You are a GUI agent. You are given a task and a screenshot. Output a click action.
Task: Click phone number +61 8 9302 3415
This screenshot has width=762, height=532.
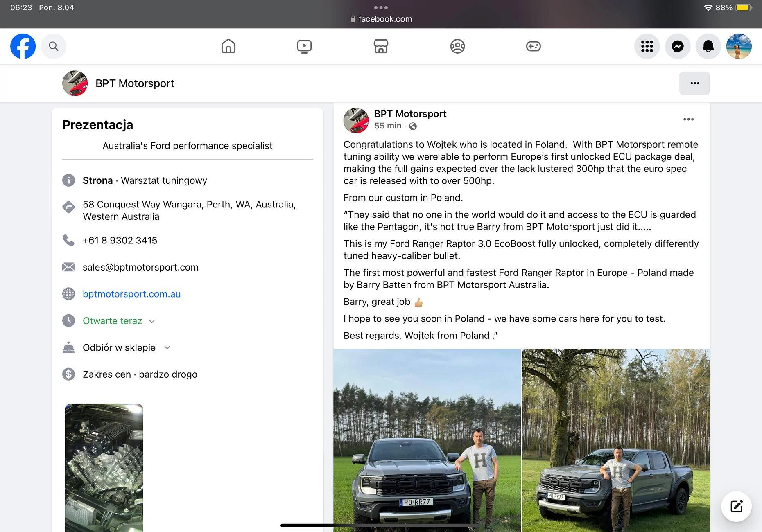[120, 240]
